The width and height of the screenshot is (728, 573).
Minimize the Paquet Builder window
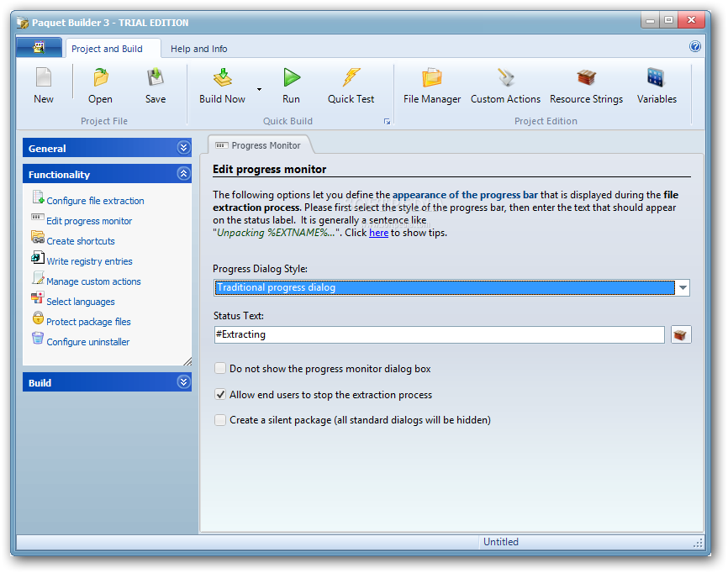click(650, 20)
